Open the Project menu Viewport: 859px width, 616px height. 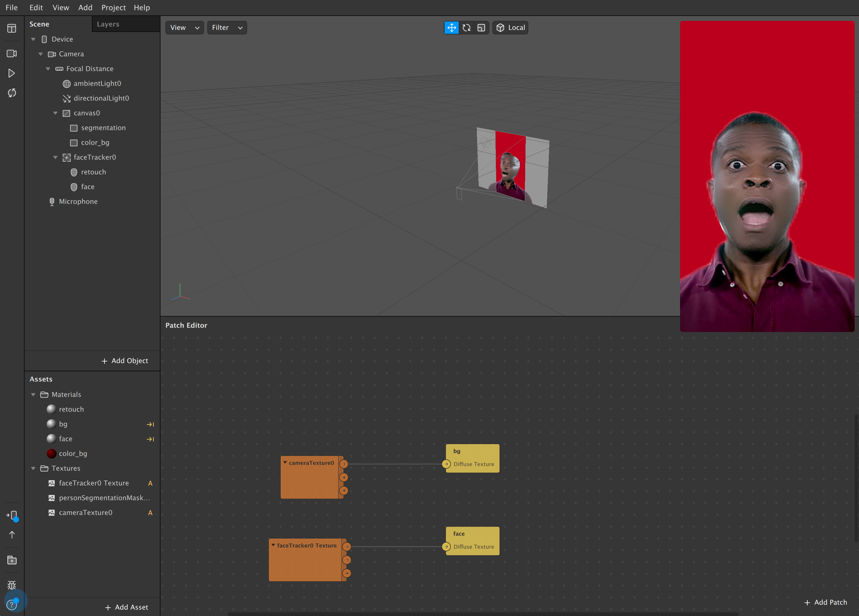pos(113,8)
